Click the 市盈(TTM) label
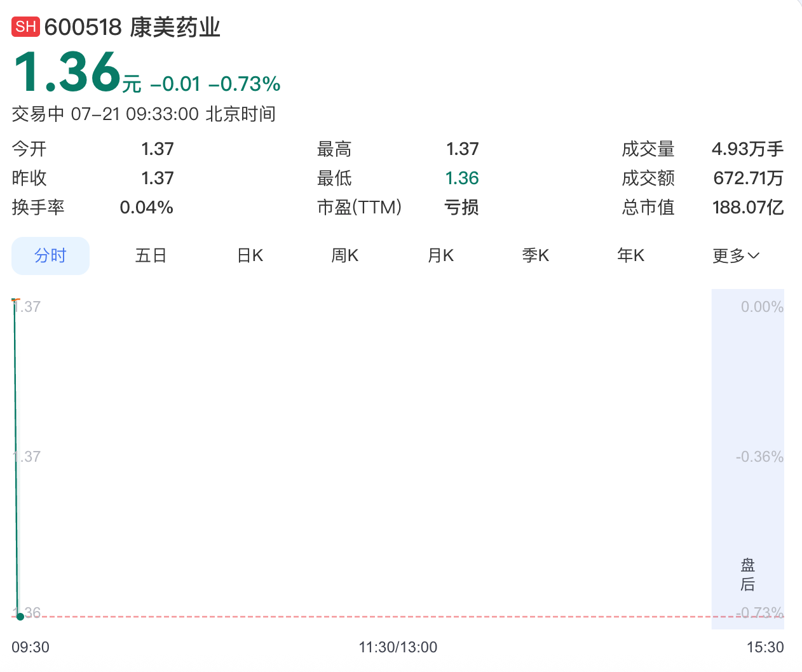This screenshot has height=672, width=802. [x=360, y=208]
